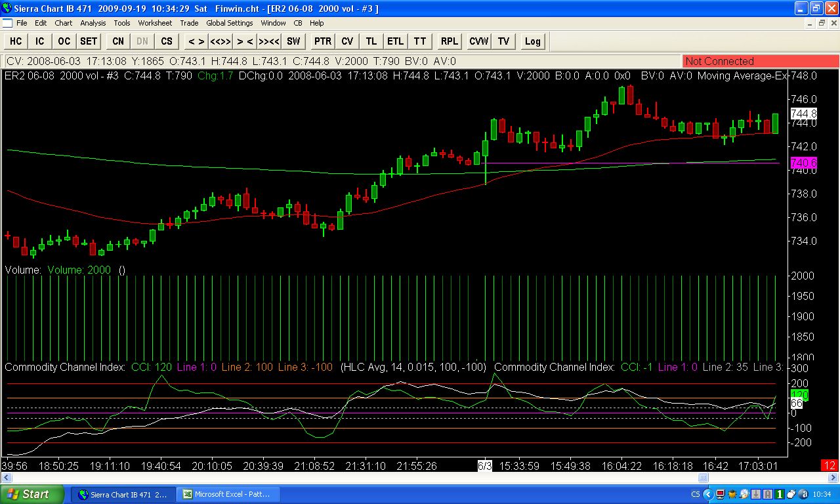Click the scrollbar left arrow below chart
The width and height of the screenshot is (840, 504).
6,478
